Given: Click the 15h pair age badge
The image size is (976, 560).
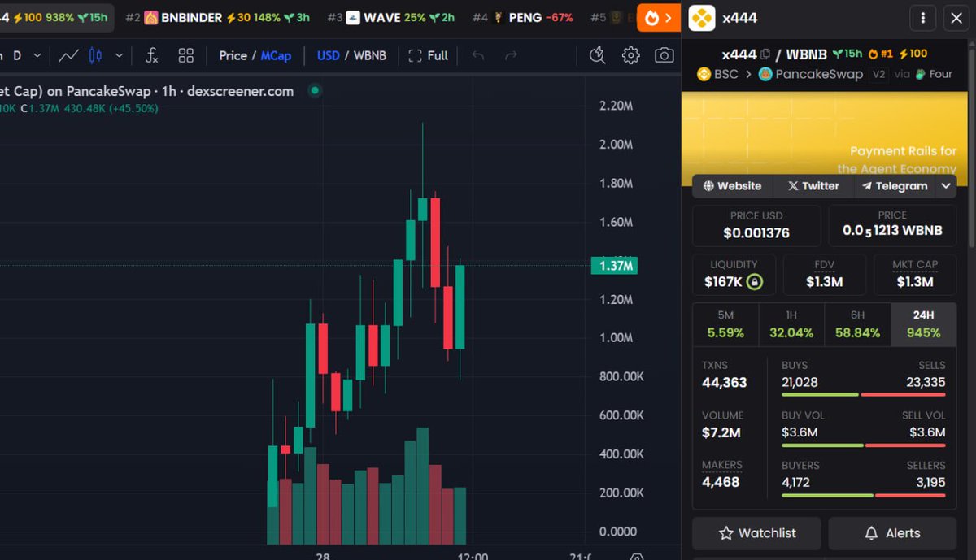Looking at the screenshot, I should click(x=847, y=54).
